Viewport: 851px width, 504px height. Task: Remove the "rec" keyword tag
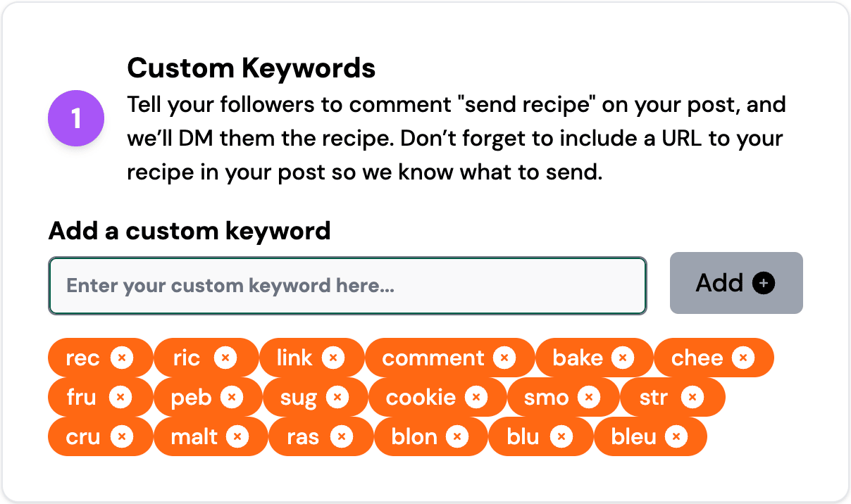pos(121,358)
